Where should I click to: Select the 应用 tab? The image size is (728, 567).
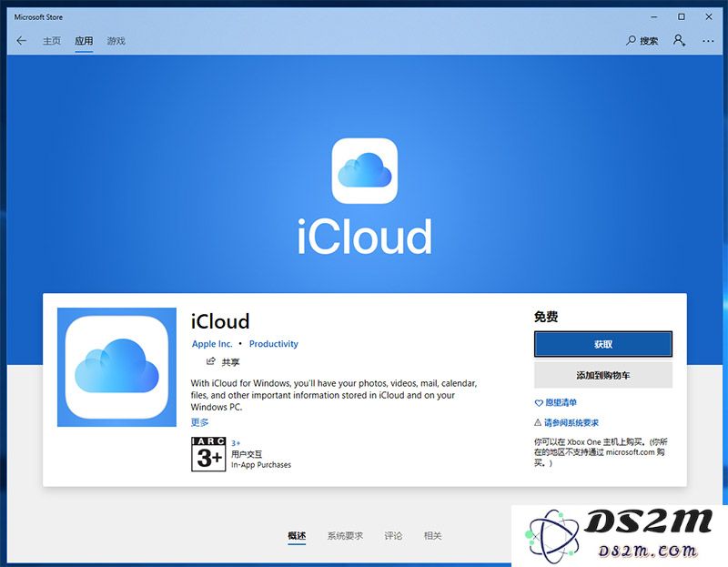84,41
